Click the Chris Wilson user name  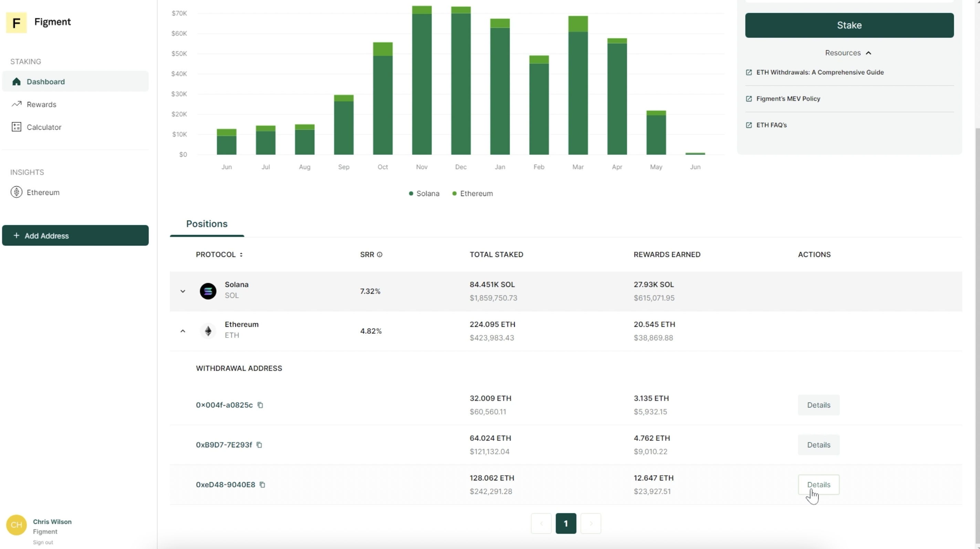52,521
